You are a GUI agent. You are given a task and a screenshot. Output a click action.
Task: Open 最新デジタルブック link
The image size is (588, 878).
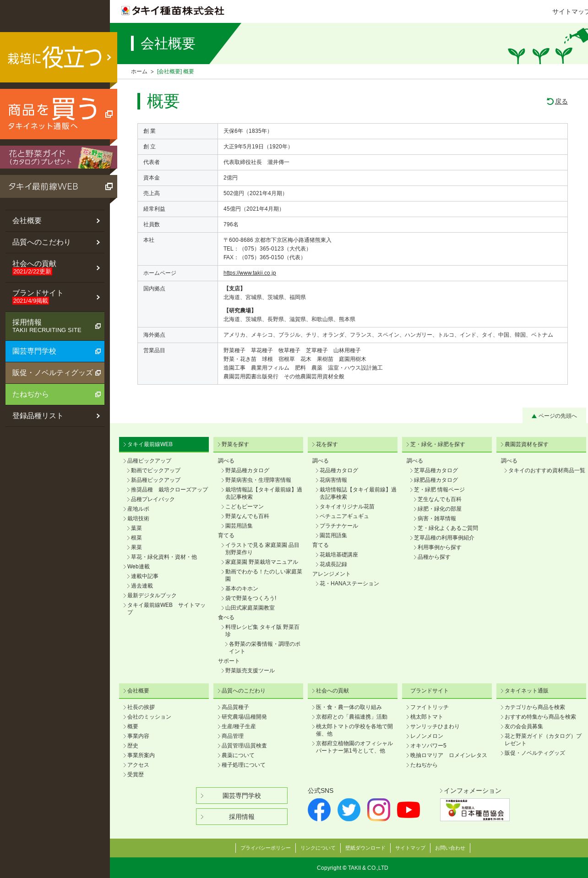(152, 595)
